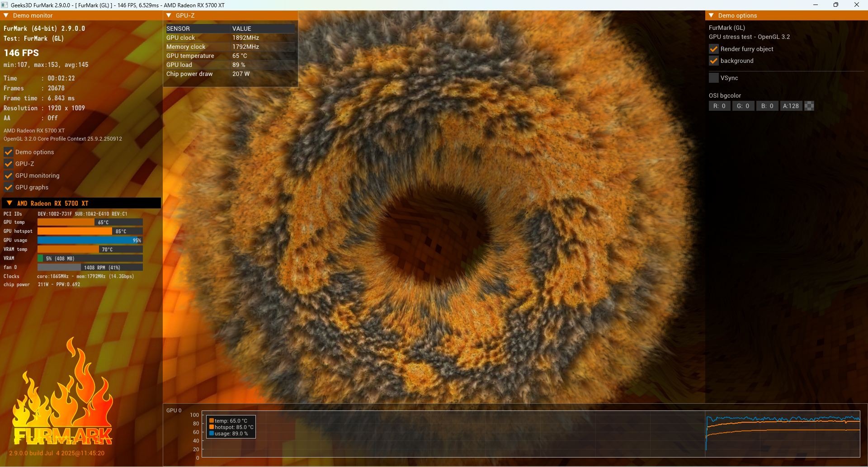Toggle the GPU-Z checkbox in Demo monitor
Viewport: 868px width, 467px height.
(8, 164)
